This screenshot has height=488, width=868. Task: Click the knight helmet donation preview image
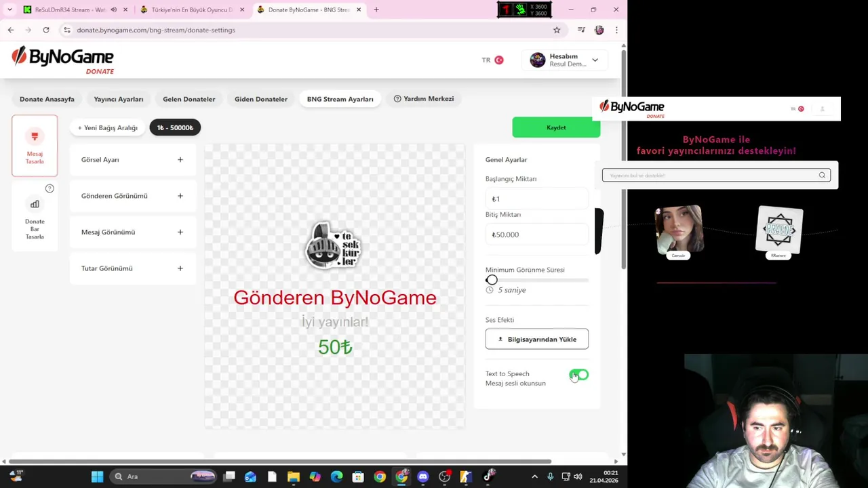pyautogui.click(x=334, y=245)
